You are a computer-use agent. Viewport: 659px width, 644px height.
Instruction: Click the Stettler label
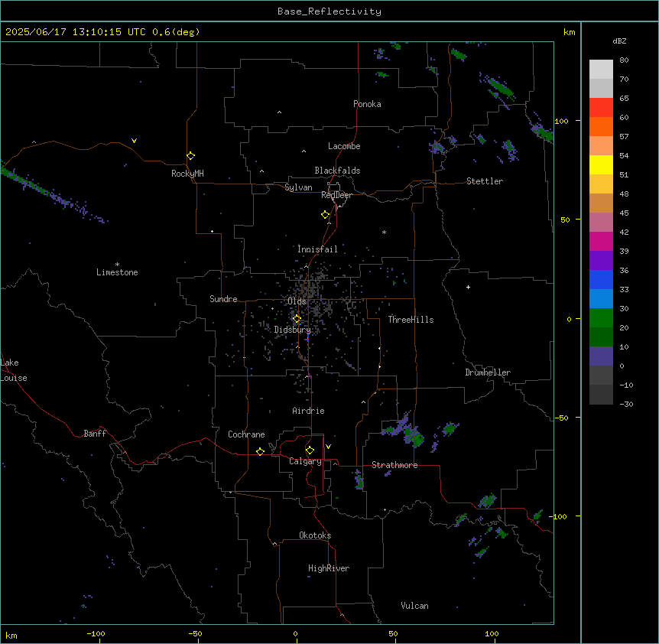[x=485, y=181]
